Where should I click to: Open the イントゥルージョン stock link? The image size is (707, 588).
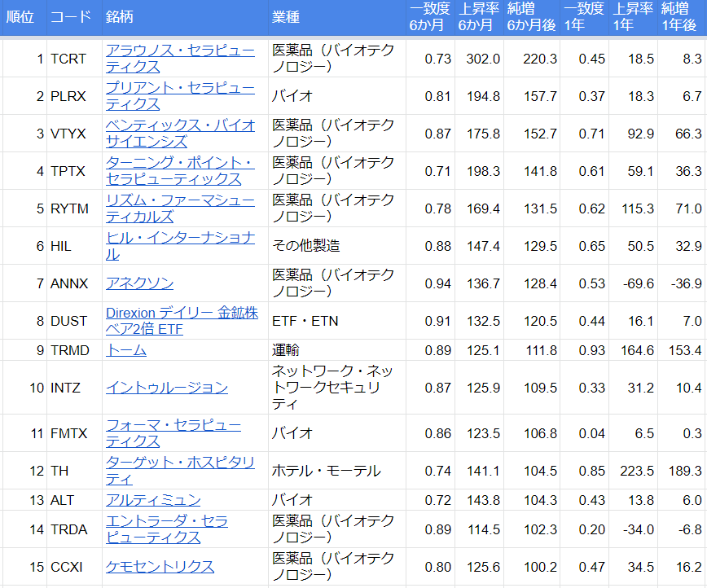166,388
